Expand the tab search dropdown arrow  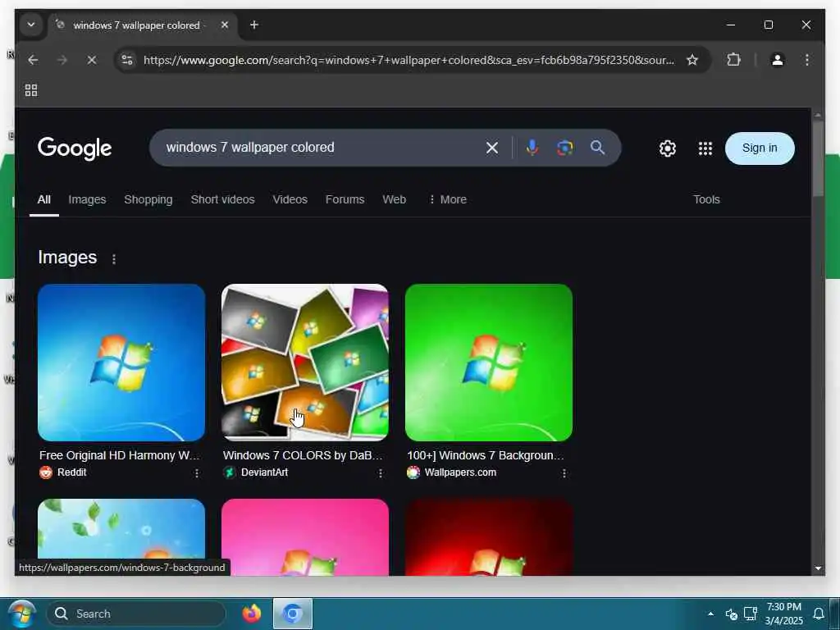31,25
